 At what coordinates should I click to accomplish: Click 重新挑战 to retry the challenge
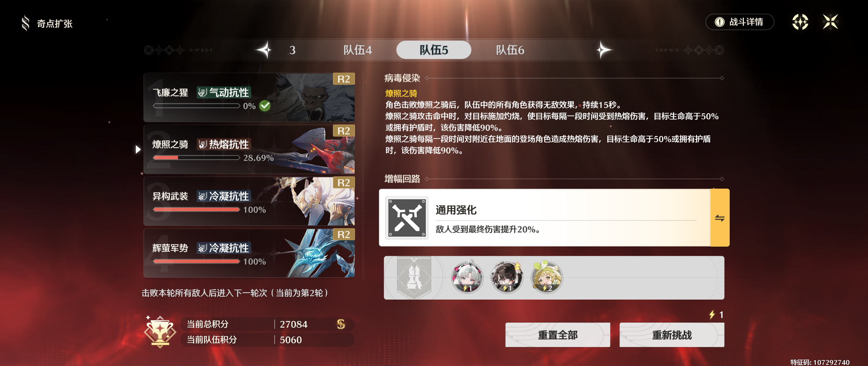tap(672, 335)
